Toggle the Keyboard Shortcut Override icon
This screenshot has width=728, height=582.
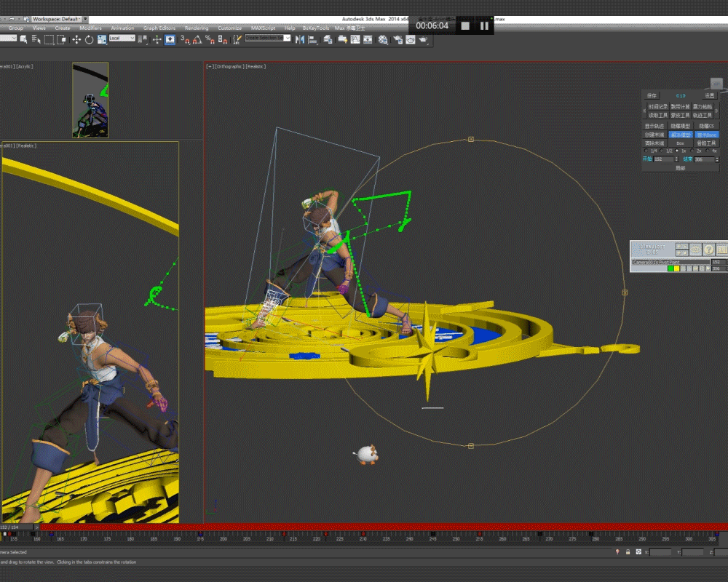tap(170, 39)
